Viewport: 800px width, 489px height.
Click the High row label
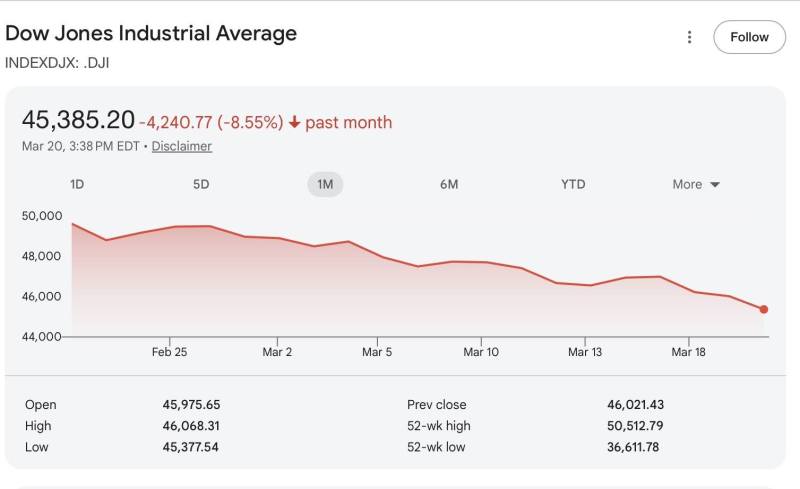[x=38, y=426]
